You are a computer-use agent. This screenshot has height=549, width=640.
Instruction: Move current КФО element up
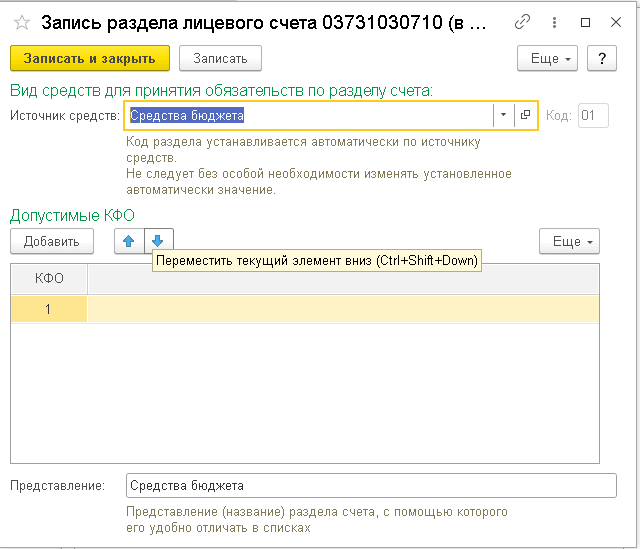pos(129,241)
